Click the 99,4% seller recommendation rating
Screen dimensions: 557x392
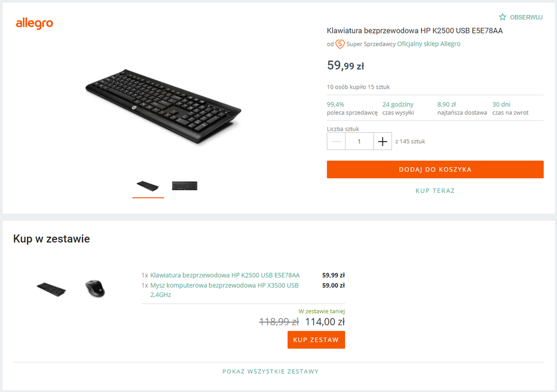click(x=336, y=104)
